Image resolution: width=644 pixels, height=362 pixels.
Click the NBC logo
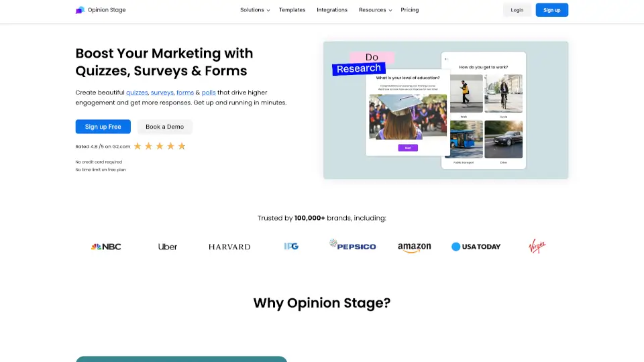click(x=106, y=247)
